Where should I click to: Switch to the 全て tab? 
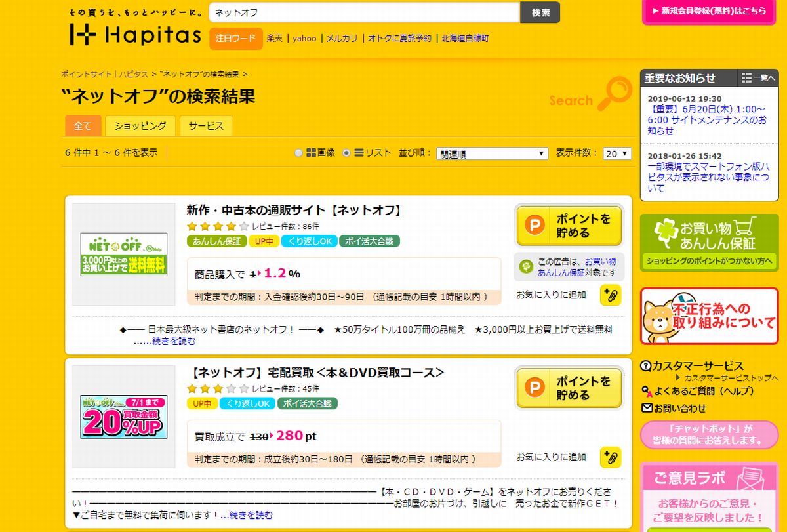click(83, 126)
